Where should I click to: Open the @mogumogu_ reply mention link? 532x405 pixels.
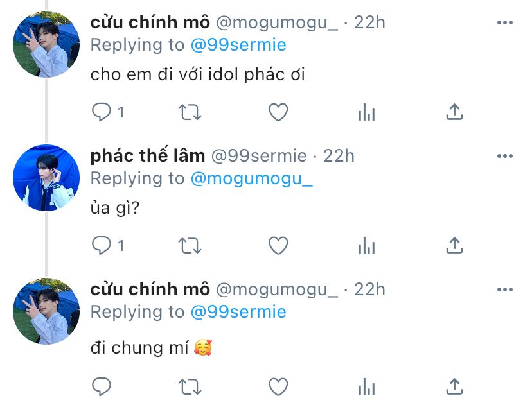(x=251, y=178)
